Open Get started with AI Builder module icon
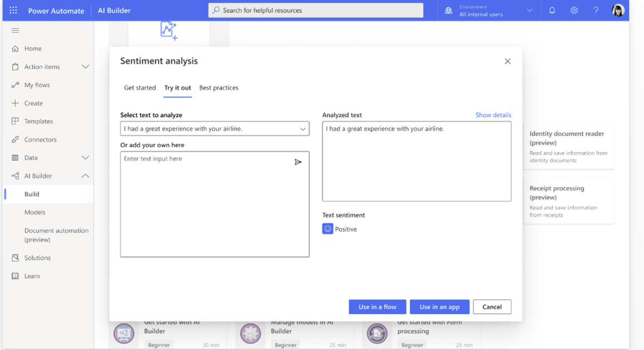Screen dimensions: 644x350 (x=124, y=333)
